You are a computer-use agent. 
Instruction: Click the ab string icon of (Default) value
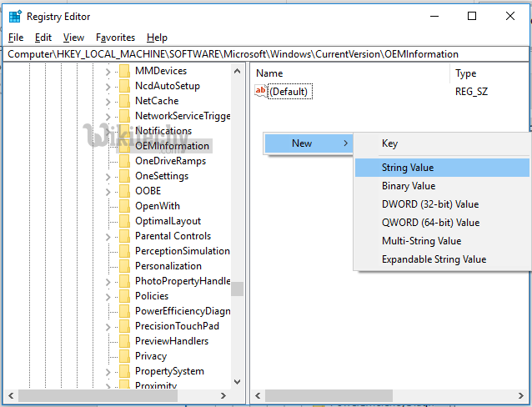[x=261, y=91]
